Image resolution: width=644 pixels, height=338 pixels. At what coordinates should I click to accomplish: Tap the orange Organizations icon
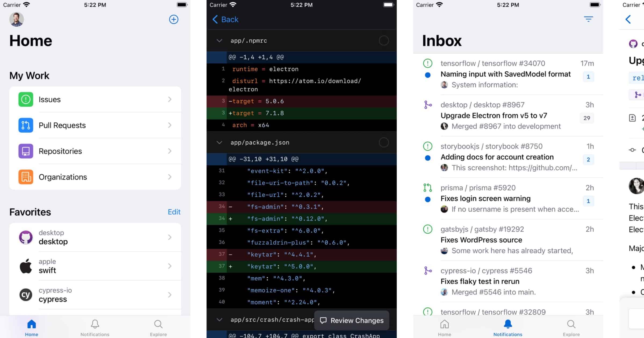coord(26,177)
